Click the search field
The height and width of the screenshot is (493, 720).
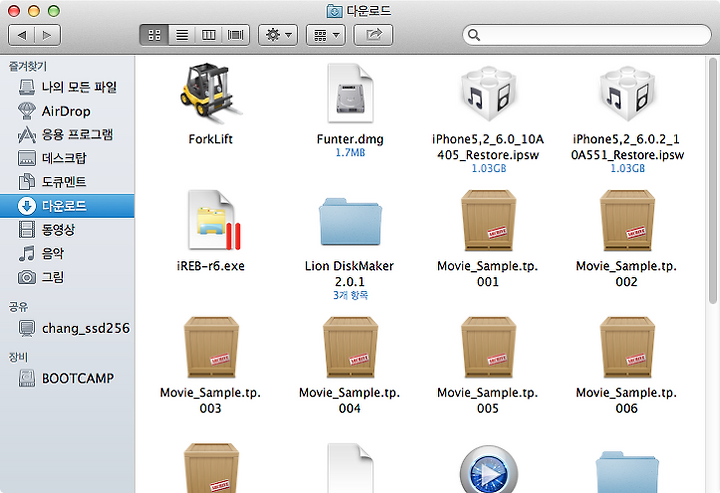pos(587,35)
